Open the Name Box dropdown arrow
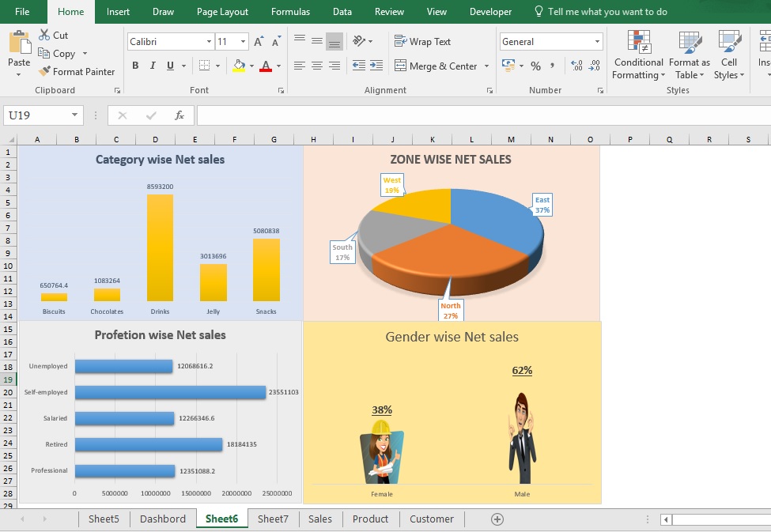Viewport: 771px width, 532px height. [75, 115]
